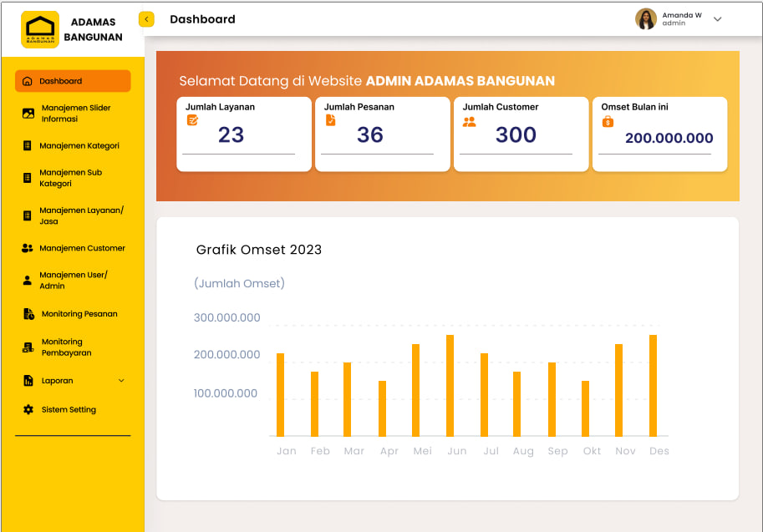Click the Manajemen Slider Informasi image icon
The image size is (763, 532).
pos(28,114)
